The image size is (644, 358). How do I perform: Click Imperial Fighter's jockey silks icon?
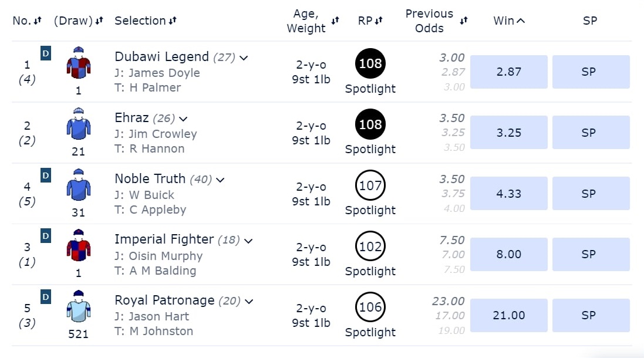79,246
